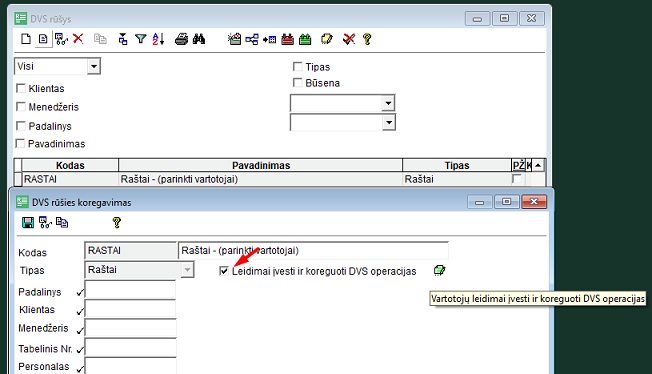Click the Padalinys input field in the editing form

pyautogui.click(x=130, y=290)
